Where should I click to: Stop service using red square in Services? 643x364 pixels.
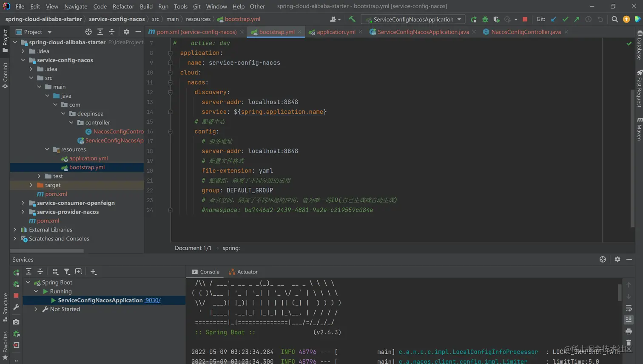click(16, 296)
